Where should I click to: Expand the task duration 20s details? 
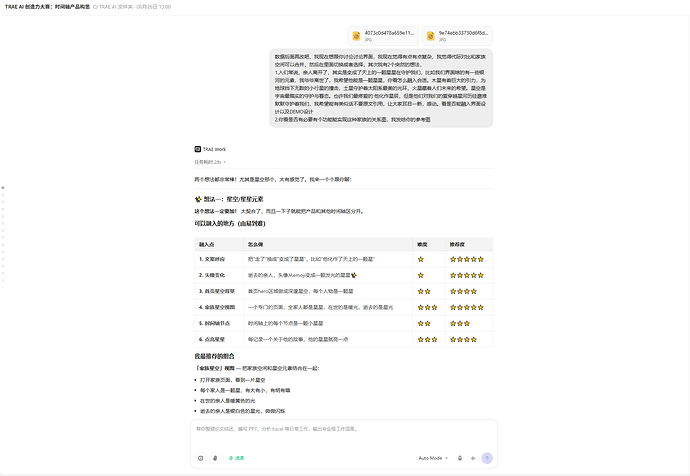coord(210,162)
